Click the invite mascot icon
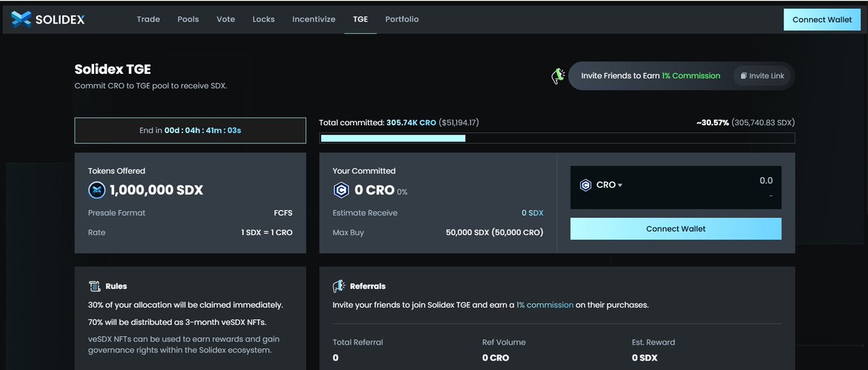 pyautogui.click(x=558, y=76)
